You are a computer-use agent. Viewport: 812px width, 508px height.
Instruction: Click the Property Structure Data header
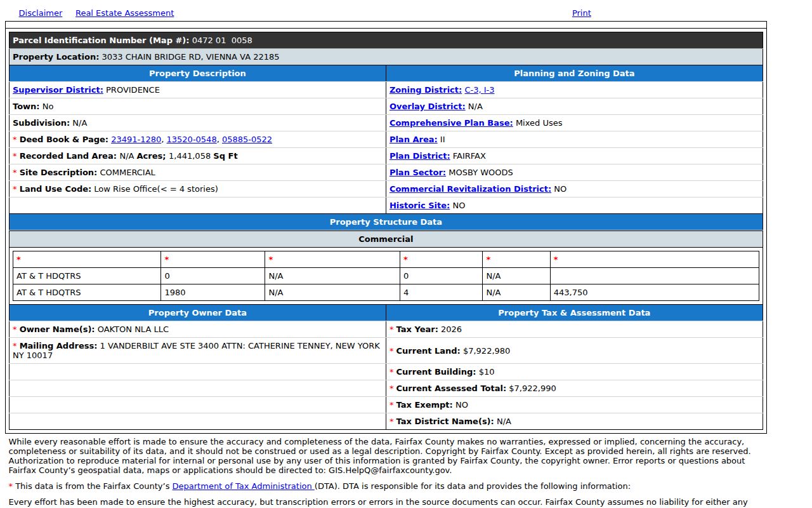386,222
